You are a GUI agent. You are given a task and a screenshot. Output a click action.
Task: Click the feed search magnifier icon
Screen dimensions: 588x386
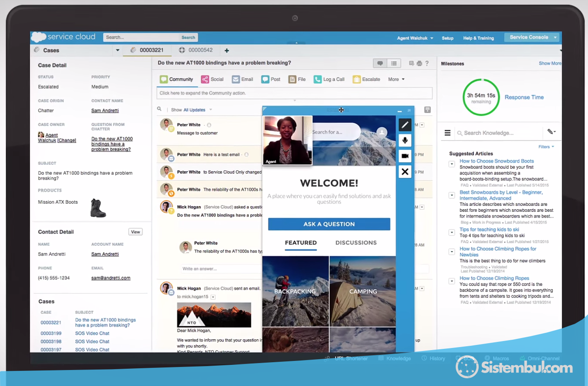point(159,109)
